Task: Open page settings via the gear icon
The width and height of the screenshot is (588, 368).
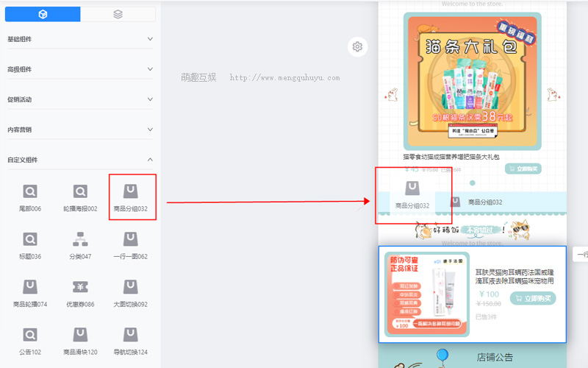Action: pos(357,46)
